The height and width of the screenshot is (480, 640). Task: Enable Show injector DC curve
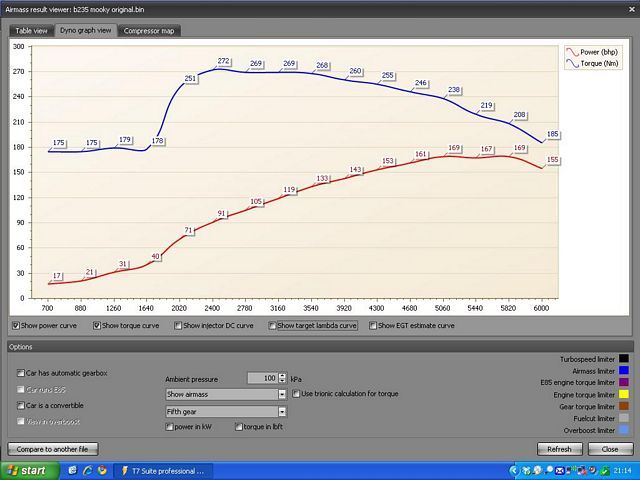pos(178,325)
